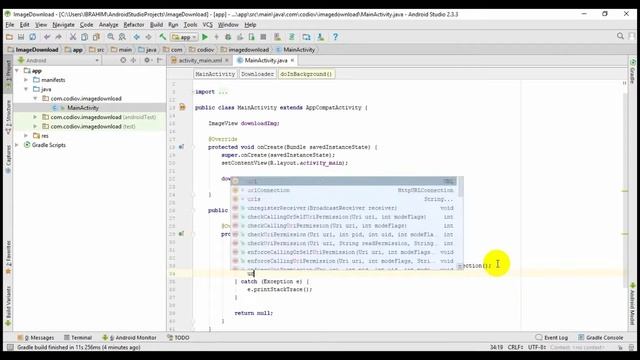The width and height of the screenshot is (640, 360).
Task: Open the Build menu
Action: point(156,25)
